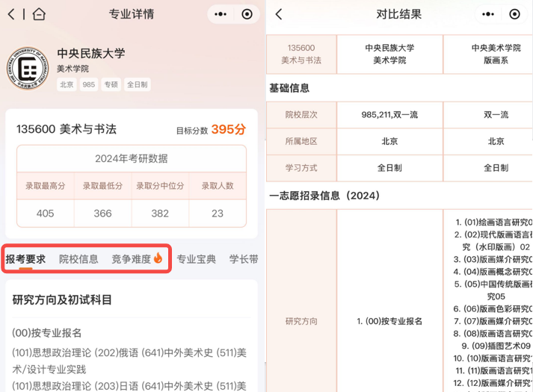Tap the 全日制 tag under school name
This screenshot has width=533, height=392.
tap(137, 84)
